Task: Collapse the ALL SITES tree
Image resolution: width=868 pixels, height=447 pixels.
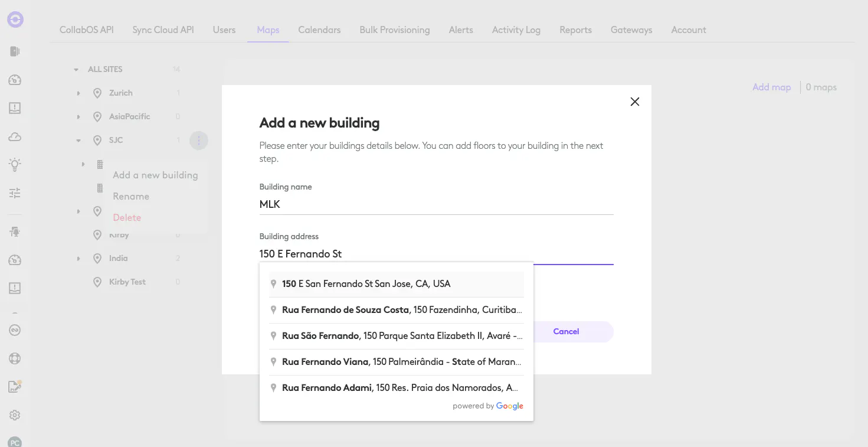Action: (x=76, y=70)
